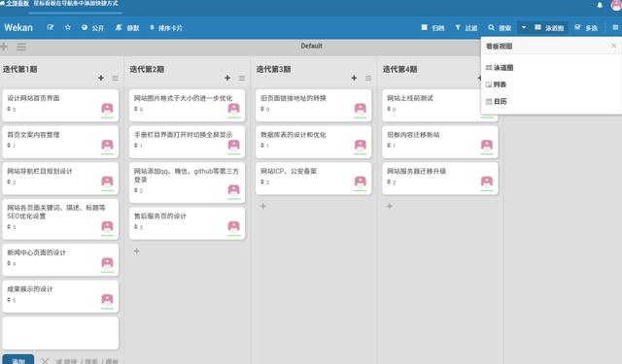Screen dimensions: 622x364
Task: Cancel new card with X icon
Action: click(45, 361)
